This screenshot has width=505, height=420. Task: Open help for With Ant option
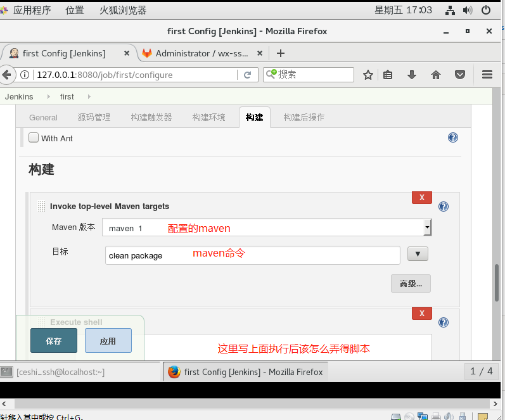(x=453, y=138)
